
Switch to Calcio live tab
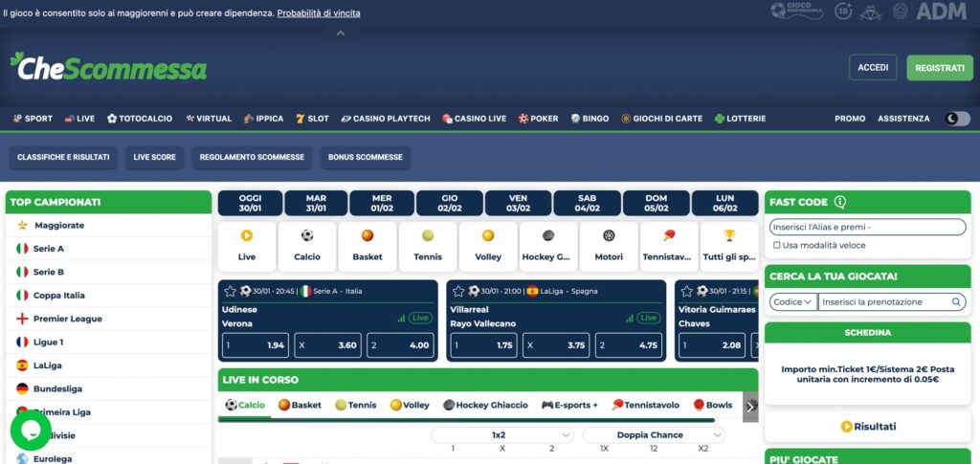[245, 406]
